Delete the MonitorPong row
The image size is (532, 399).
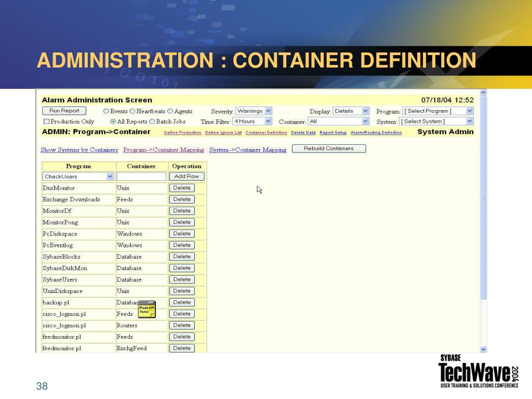[182, 222]
